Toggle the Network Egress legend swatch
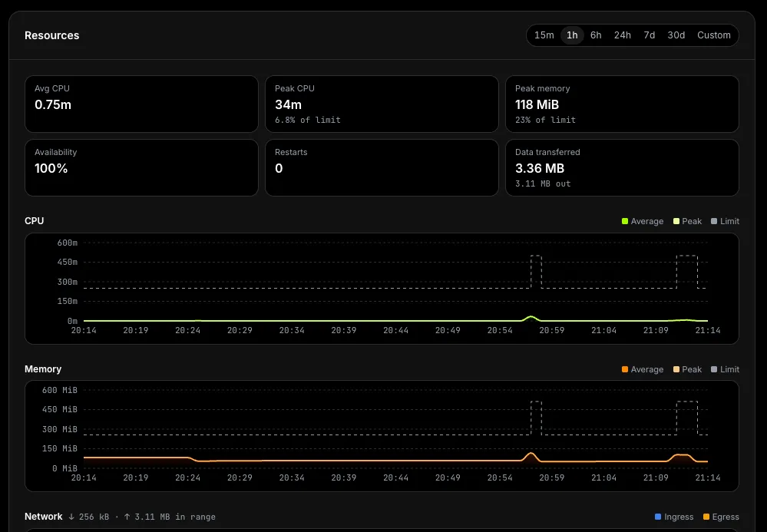Screen dimensions: 767x532 tap(706, 517)
